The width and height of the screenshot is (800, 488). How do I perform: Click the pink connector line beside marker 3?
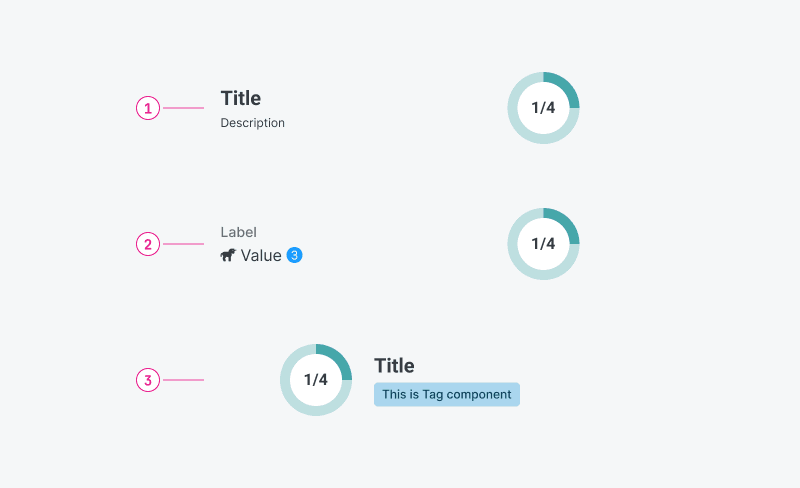tap(183, 380)
